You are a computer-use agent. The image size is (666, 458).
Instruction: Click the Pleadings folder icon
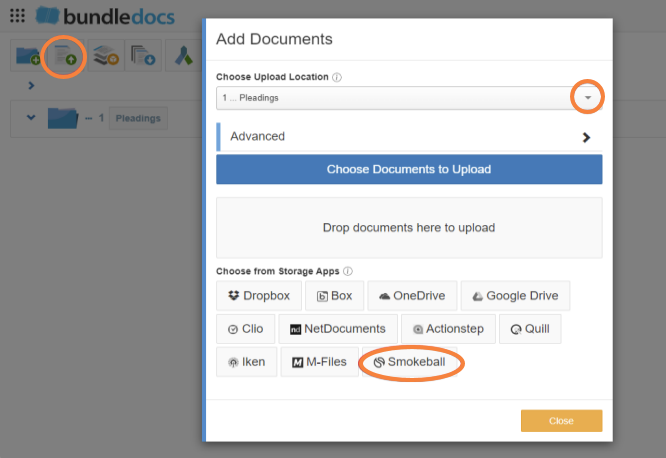click(x=63, y=118)
